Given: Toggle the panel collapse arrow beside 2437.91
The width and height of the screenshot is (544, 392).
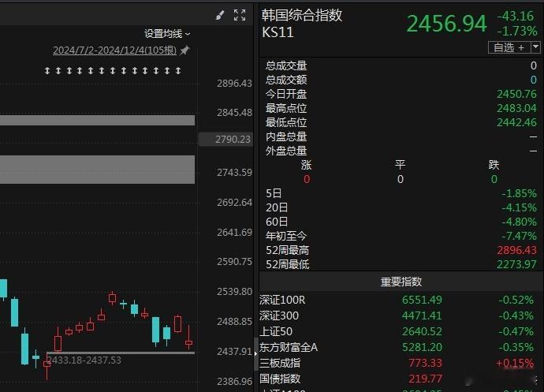Looking at the screenshot, I should [x=255, y=353].
